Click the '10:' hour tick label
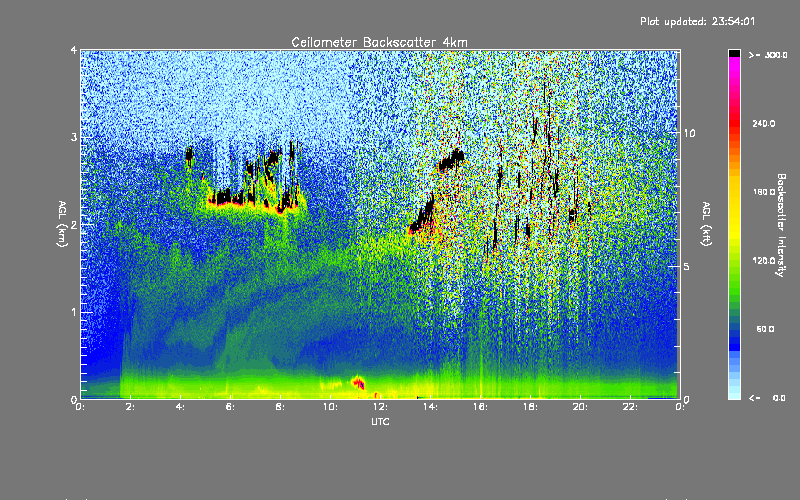The width and height of the screenshot is (800, 500). (x=330, y=407)
